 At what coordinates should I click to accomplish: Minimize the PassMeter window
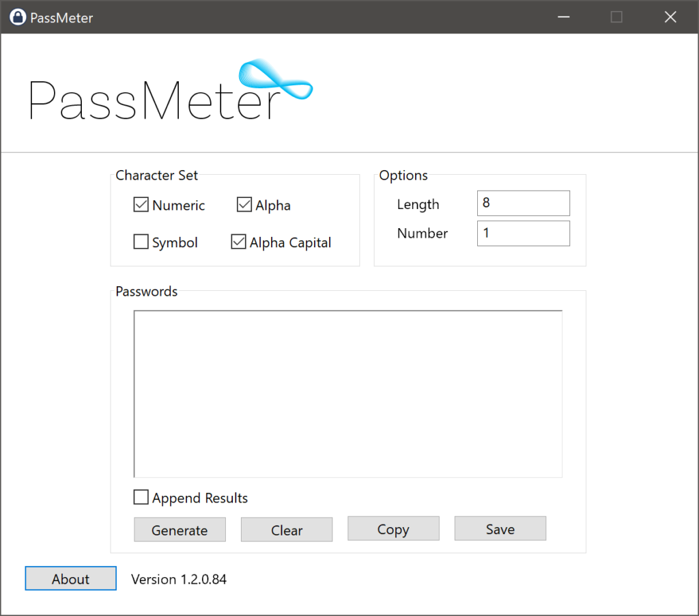click(x=563, y=16)
